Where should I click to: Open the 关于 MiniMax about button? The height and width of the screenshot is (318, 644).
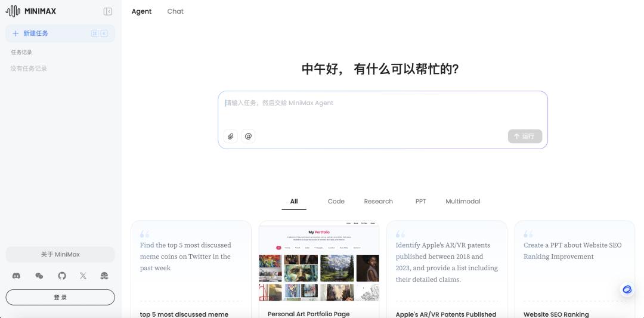click(60, 254)
